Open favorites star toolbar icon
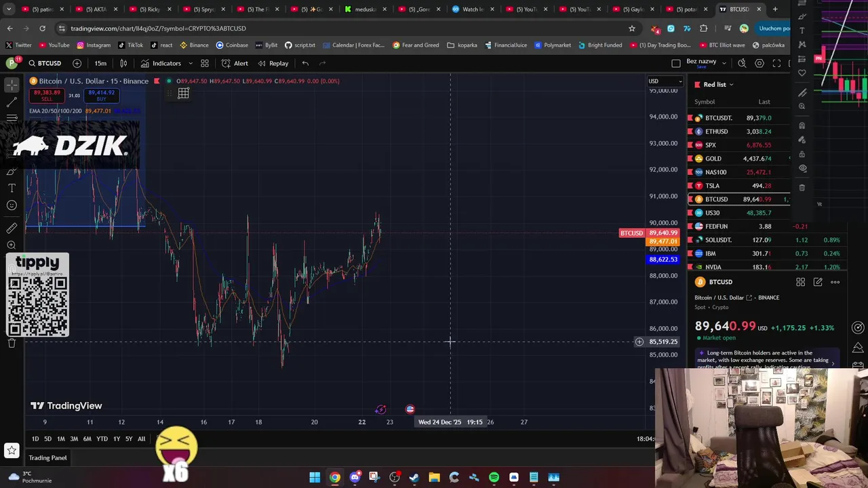Image resolution: width=868 pixels, height=488 pixels. [12, 450]
